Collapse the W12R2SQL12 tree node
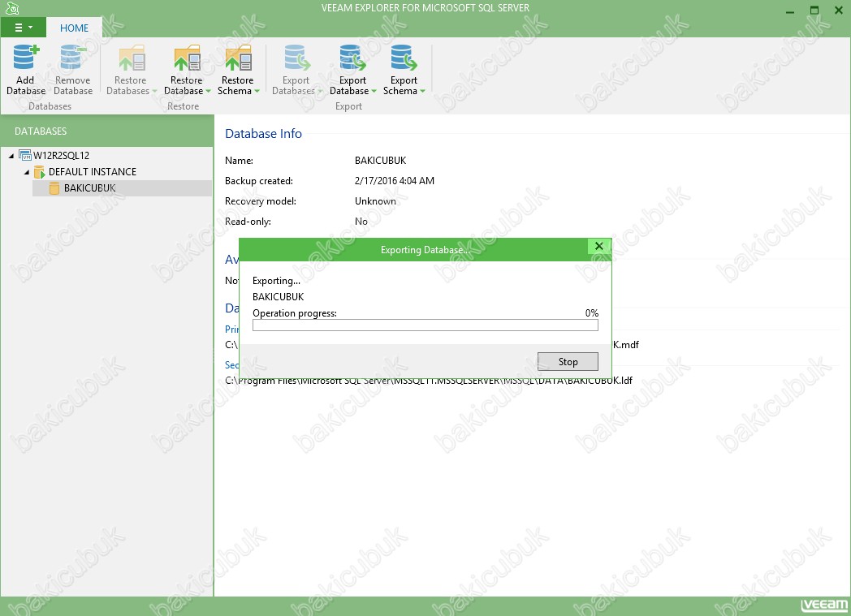The width and height of the screenshot is (851, 616). (11, 156)
